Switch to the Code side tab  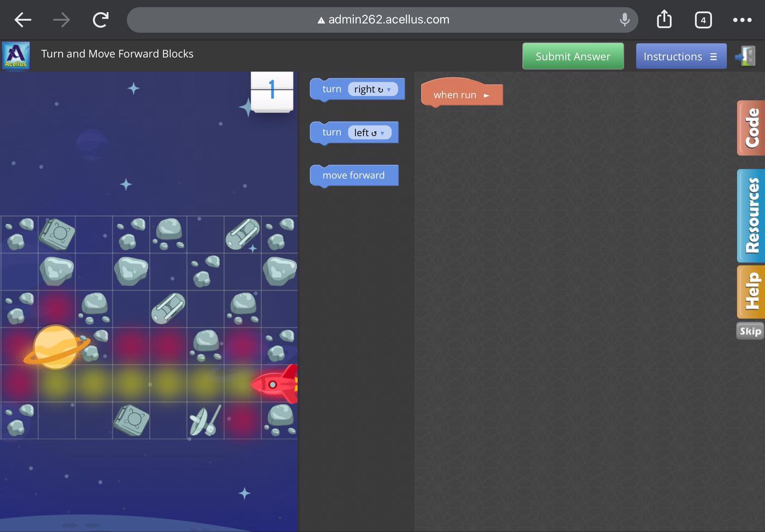(751, 128)
